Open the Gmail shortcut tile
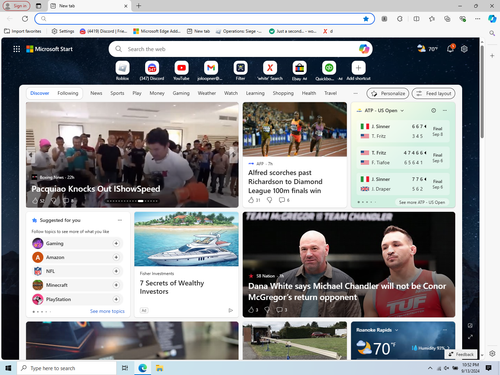The height and width of the screenshot is (375, 500). [211, 68]
